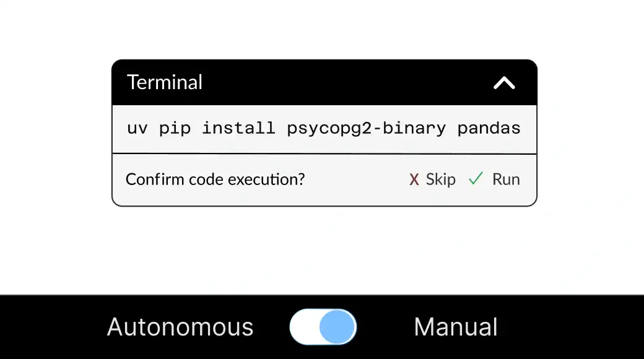Click the red X icon beside Skip
644x359 pixels.
tap(414, 179)
